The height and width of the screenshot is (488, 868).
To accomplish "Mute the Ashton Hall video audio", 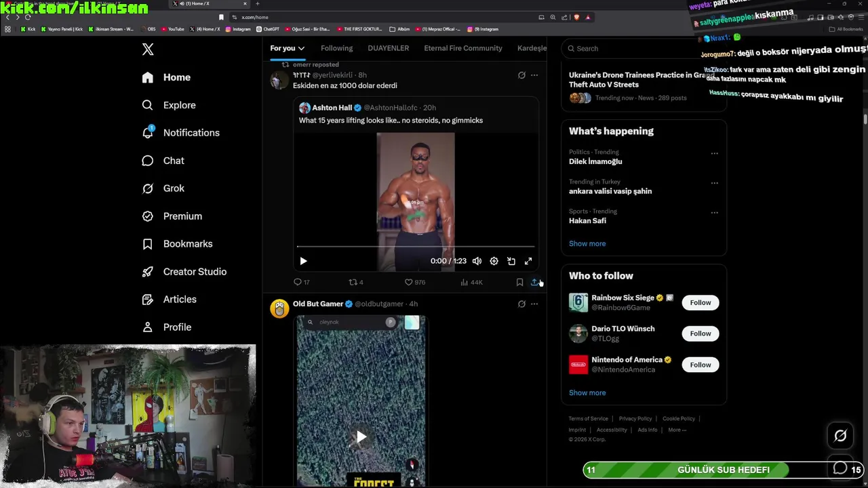I will tap(477, 261).
